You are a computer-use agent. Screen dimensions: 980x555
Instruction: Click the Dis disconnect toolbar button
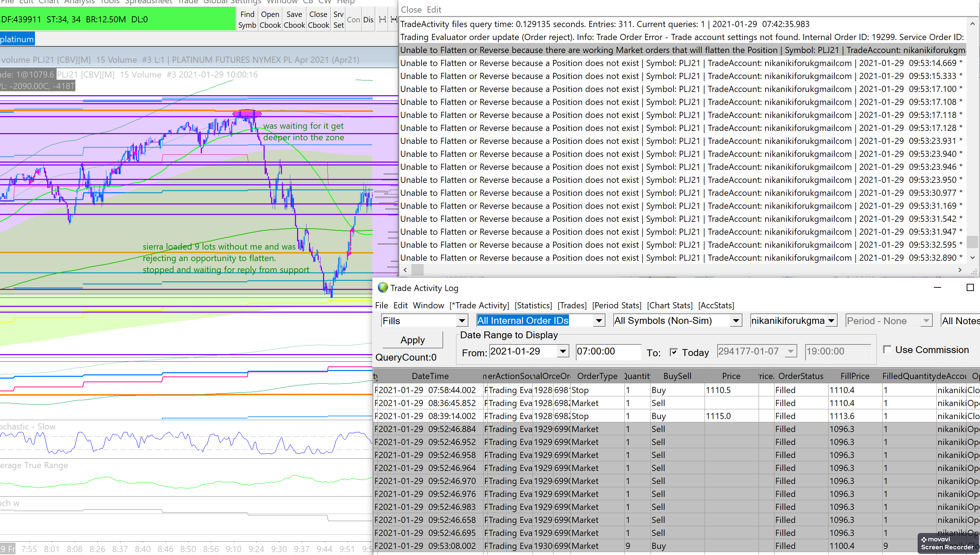click(x=368, y=19)
